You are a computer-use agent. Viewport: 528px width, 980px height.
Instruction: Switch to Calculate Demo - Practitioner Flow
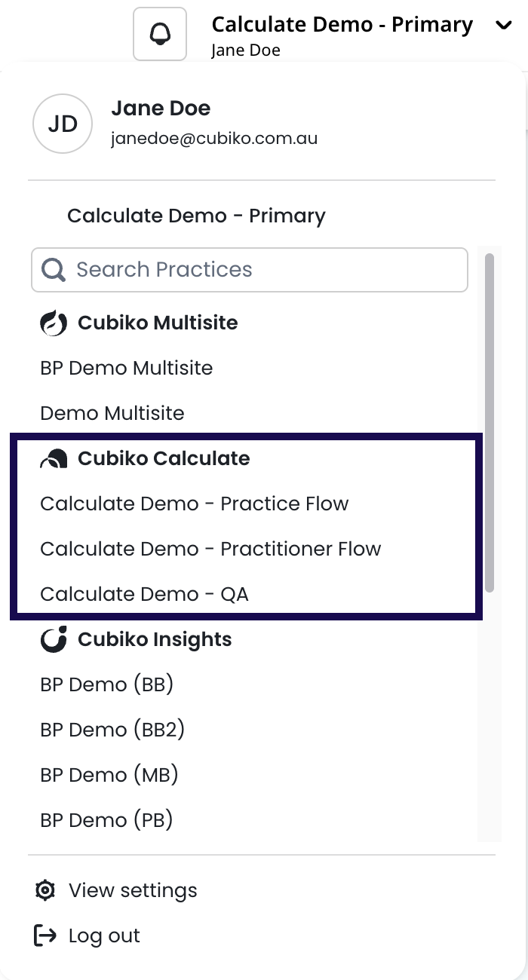click(210, 549)
